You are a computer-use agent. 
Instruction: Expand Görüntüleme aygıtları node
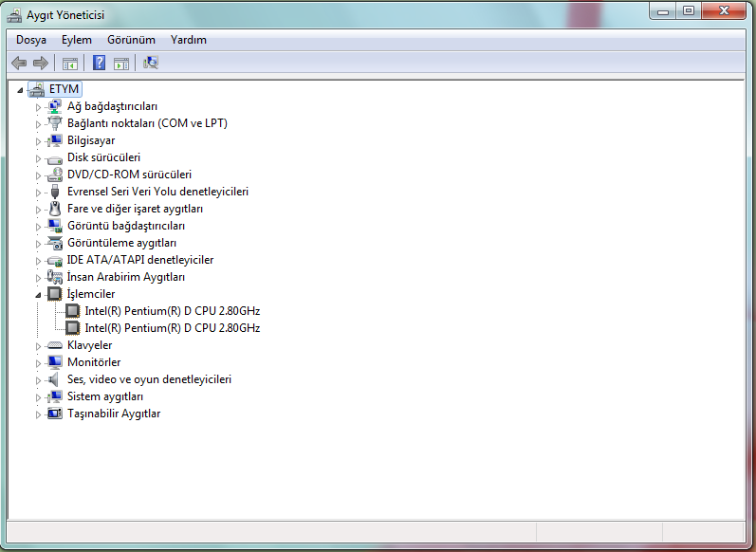(x=38, y=244)
